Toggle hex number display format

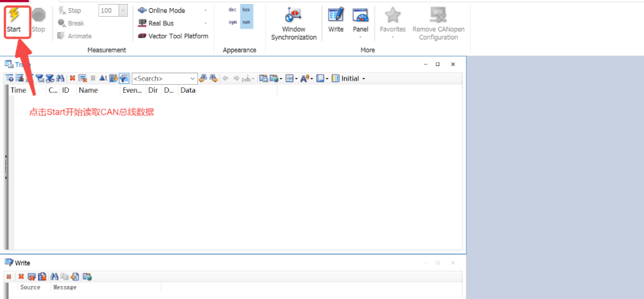tap(246, 9)
